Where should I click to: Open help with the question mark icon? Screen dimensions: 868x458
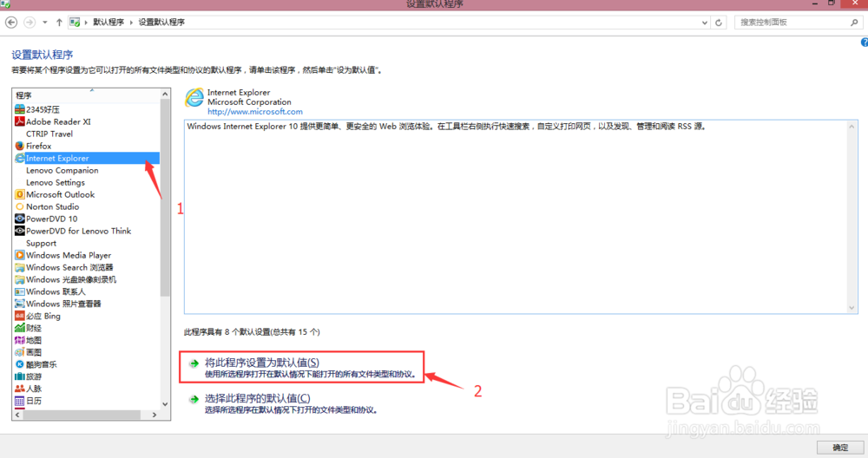865,43
